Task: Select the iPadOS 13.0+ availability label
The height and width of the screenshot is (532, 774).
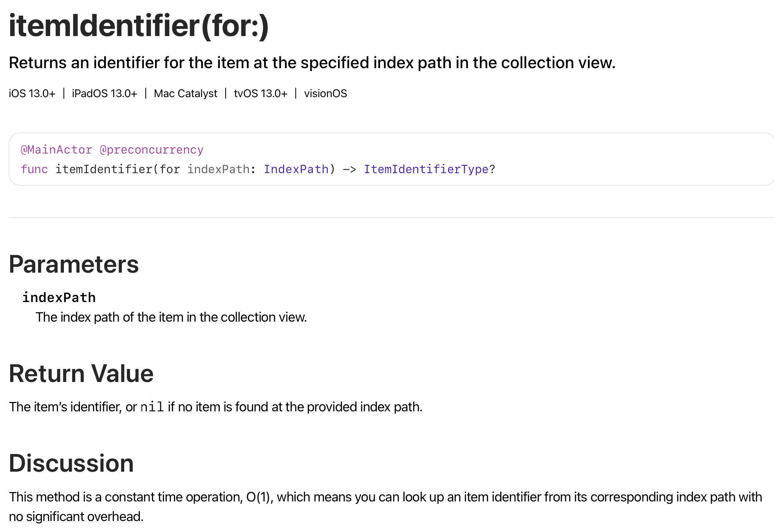Action: [x=105, y=94]
